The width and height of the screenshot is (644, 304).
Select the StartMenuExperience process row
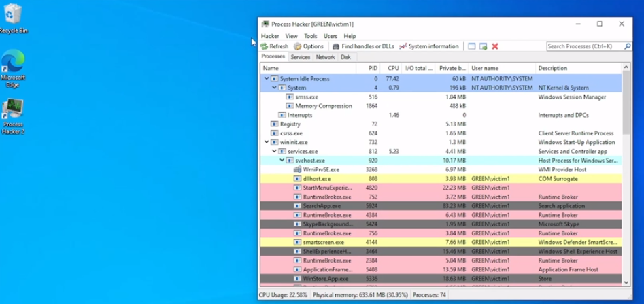[x=441, y=188]
